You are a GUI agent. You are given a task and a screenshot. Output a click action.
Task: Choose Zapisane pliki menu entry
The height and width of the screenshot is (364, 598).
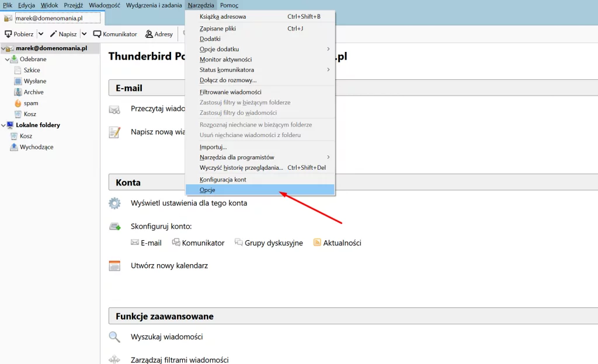click(x=260, y=29)
